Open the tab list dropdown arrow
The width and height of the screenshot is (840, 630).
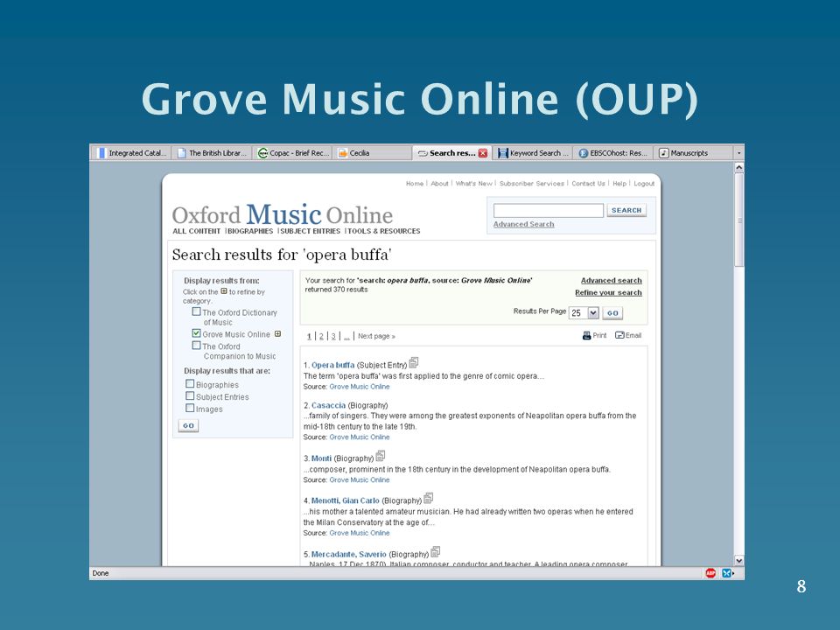(738, 153)
